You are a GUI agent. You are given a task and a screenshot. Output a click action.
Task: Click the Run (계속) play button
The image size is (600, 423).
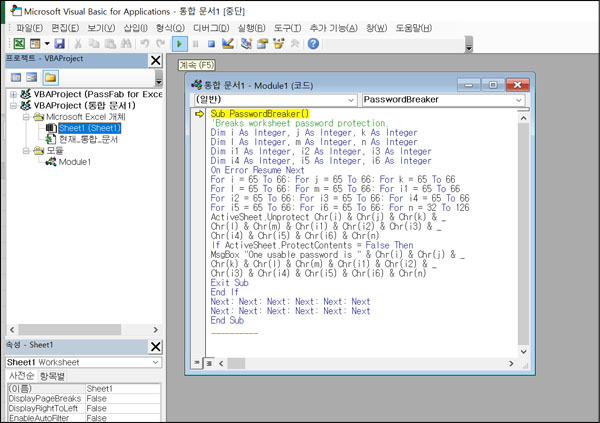(179, 44)
